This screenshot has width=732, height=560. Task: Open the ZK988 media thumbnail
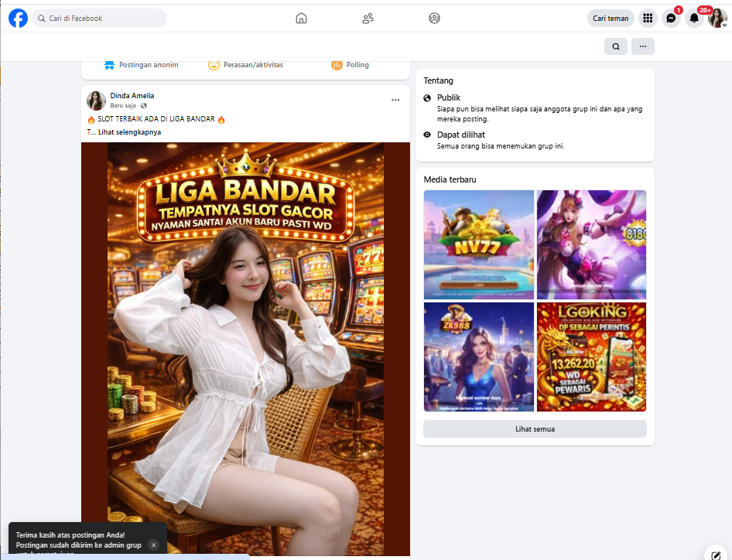pyautogui.click(x=478, y=357)
